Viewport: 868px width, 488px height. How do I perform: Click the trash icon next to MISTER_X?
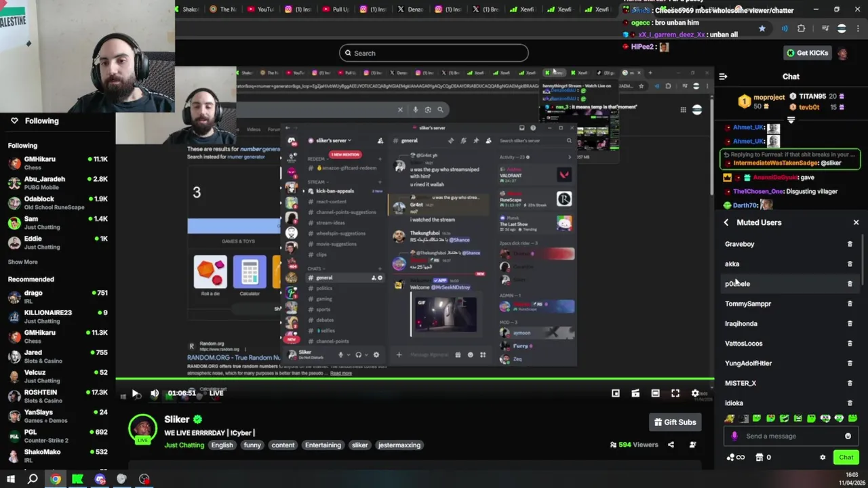[x=850, y=383]
